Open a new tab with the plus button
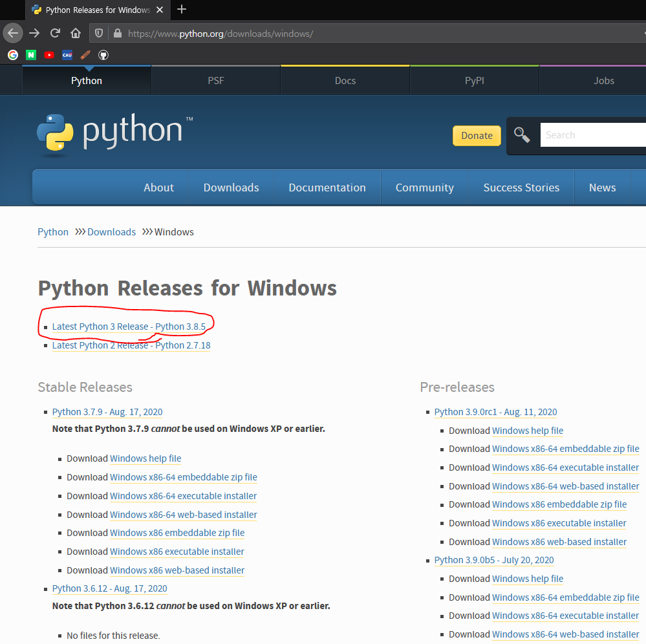This screenshot has width=646, height=644. click(x=182, y=10)
